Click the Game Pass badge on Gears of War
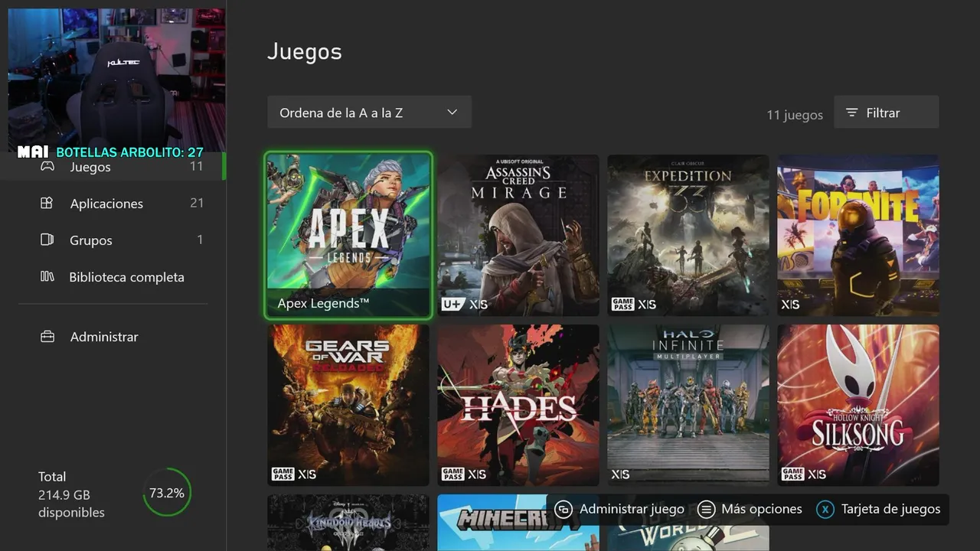The width and height of the screenshot is (980, 551). (283, 474)
